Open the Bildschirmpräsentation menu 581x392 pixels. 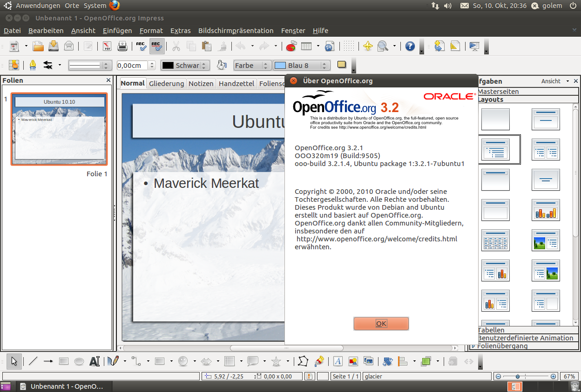pyautogui.click(x=236, y=31)
